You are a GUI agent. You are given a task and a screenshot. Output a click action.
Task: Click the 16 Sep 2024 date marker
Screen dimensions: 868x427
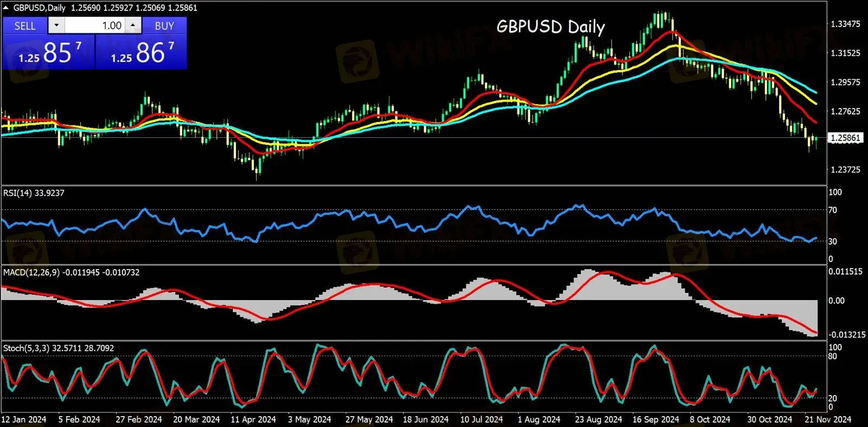[655, 419]
